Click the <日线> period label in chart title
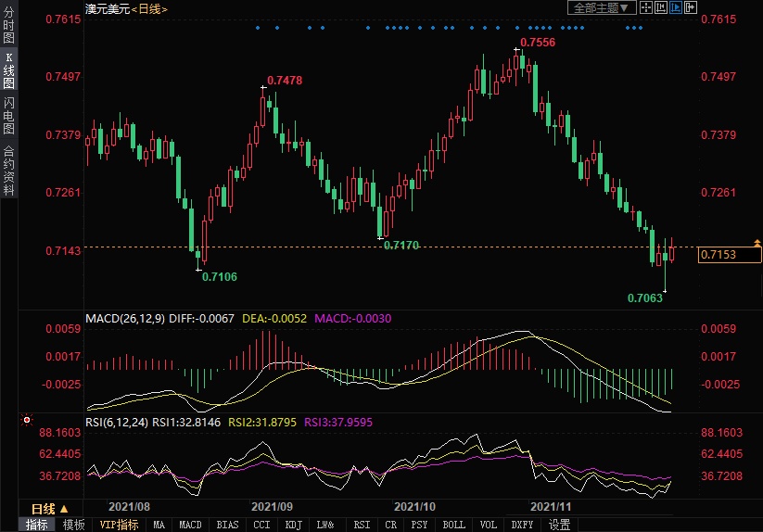763x532 pixels. point(149,8)
